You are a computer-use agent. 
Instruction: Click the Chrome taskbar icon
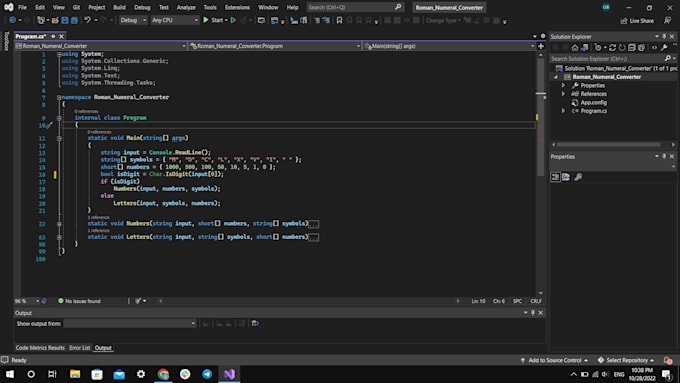[x=163, y=374]
